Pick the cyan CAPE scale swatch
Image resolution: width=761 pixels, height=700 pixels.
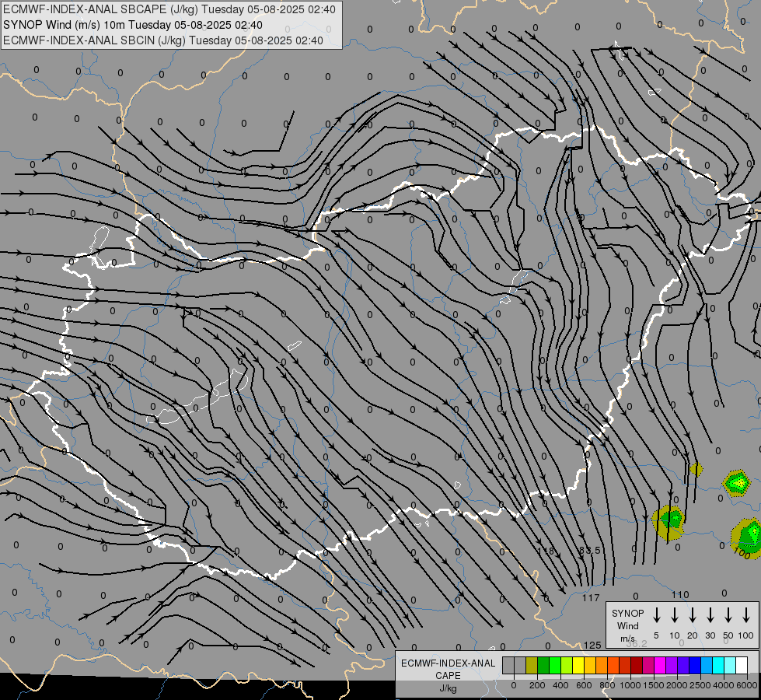(718, 666)
